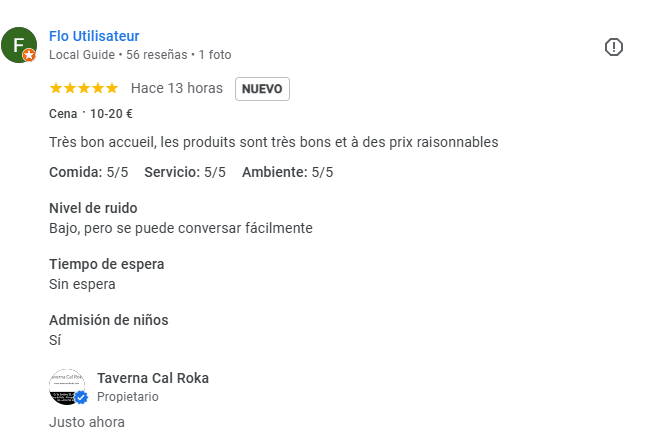The width and height of the screenshot is (660, 436).
Task: Open Flo Utilisateur's green F avatar
Action: click(19, 45)
